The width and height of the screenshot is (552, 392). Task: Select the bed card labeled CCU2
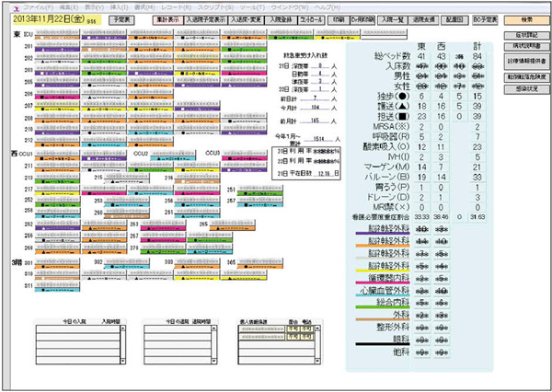point(173,156)
